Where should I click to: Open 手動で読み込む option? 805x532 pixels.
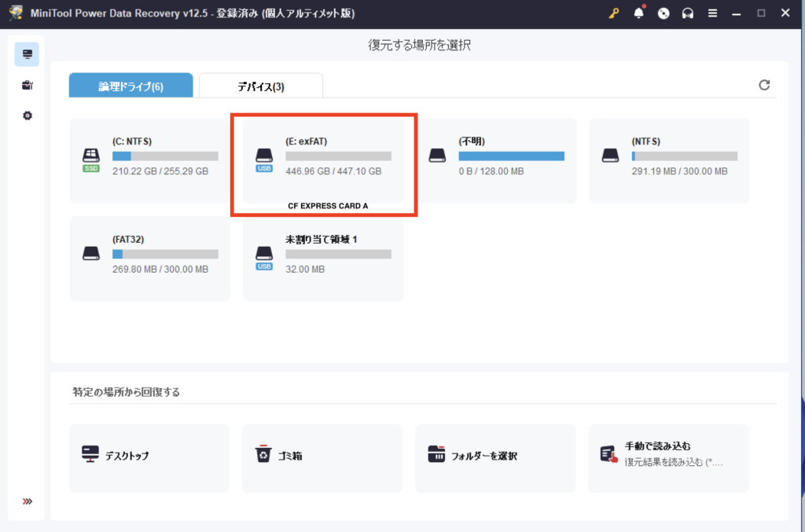pyautogui.click(x=668, y=458)
